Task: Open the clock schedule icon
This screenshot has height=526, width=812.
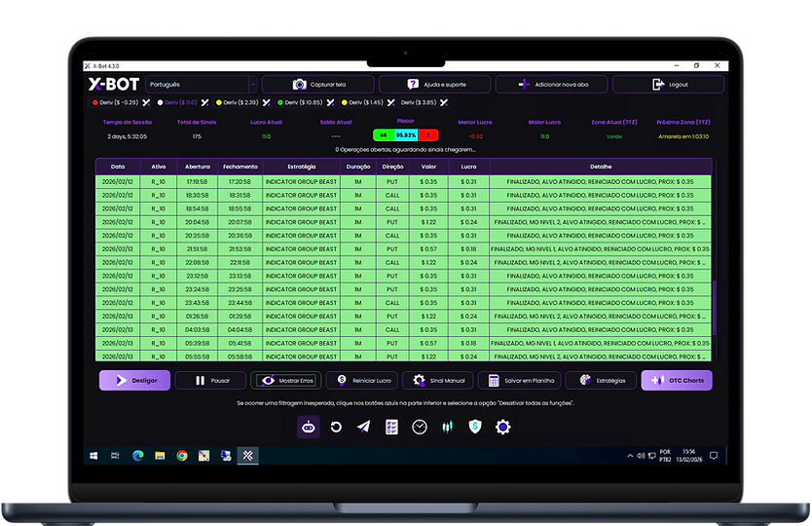Action: 419,427
